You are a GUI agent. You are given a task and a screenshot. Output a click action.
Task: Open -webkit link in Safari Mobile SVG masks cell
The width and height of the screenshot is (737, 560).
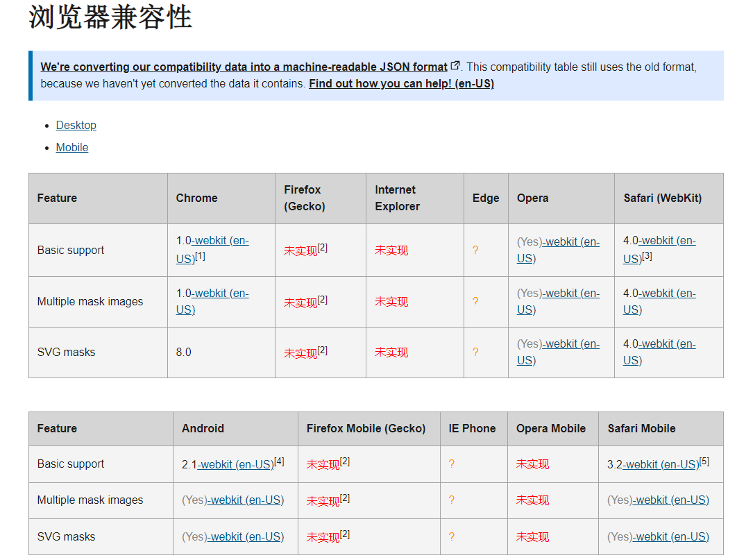(670, 536)
